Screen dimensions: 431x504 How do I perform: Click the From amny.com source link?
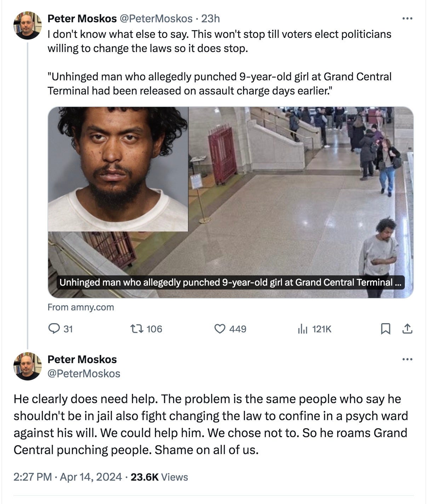(x=81, y=307)
